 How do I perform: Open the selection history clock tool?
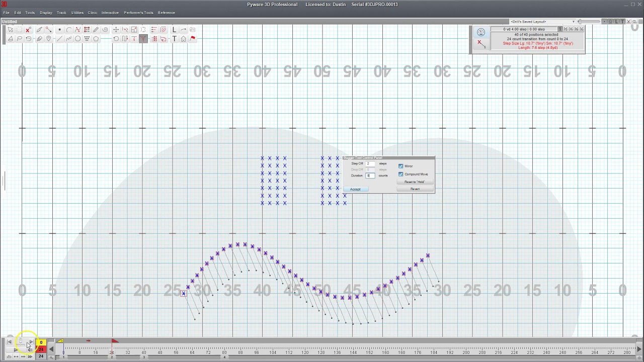pos(28,39)
